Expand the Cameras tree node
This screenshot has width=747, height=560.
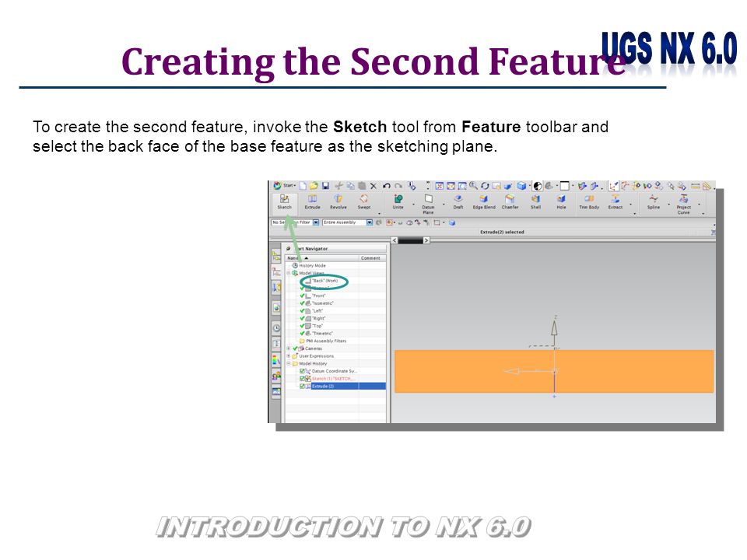tap(288, 348)
